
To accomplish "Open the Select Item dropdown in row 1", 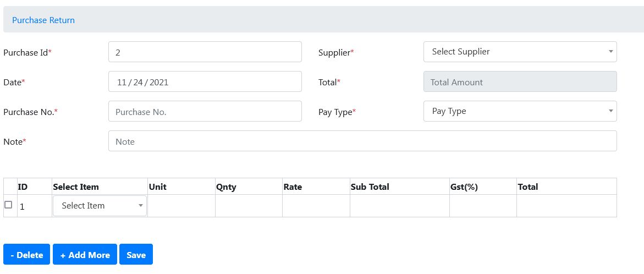I will point(100,206).
